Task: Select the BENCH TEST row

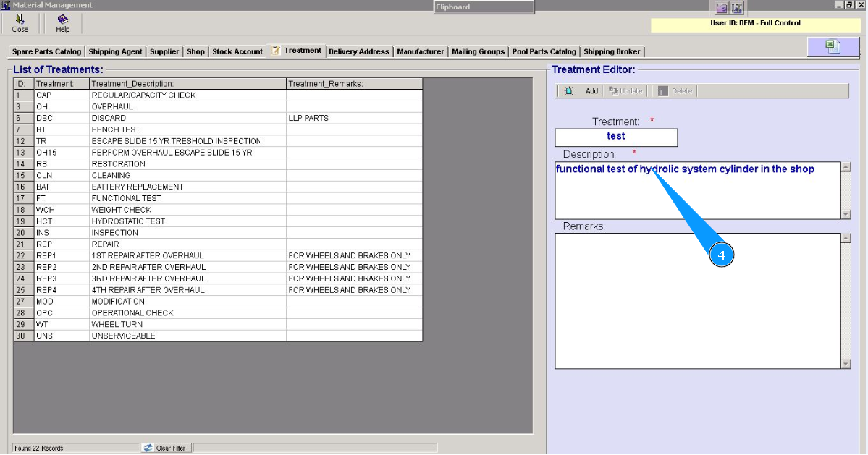Action: tap(218, 129)
